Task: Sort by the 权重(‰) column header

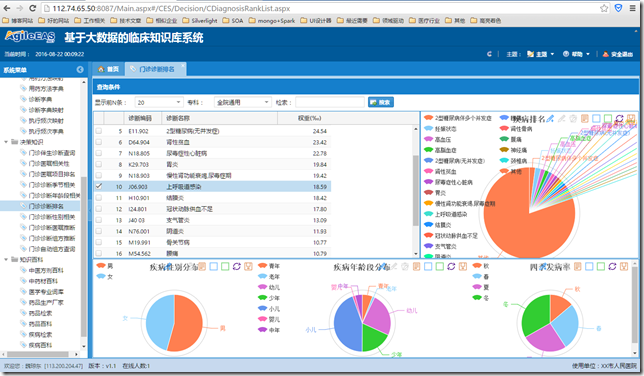Action: (x=304, y=118)
